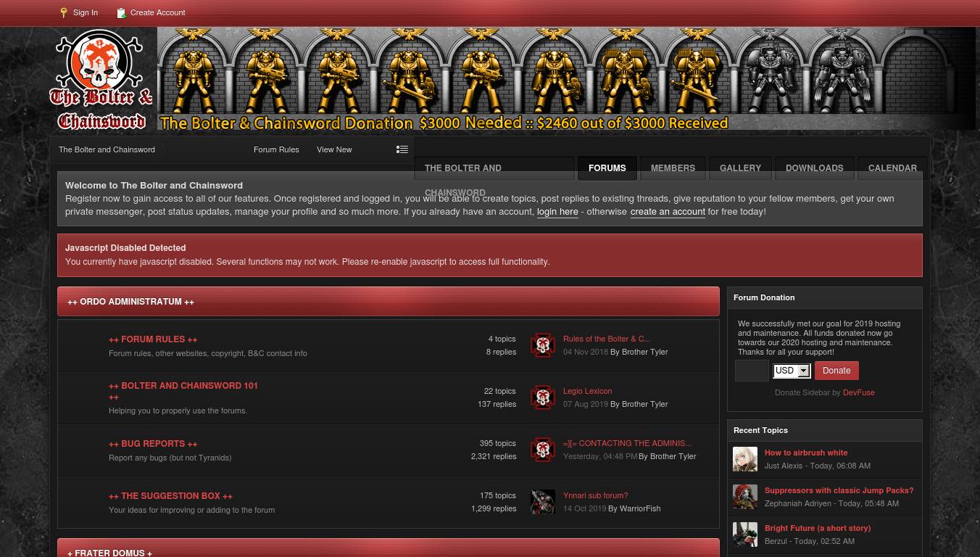Focus the donation amount input field

752,371
